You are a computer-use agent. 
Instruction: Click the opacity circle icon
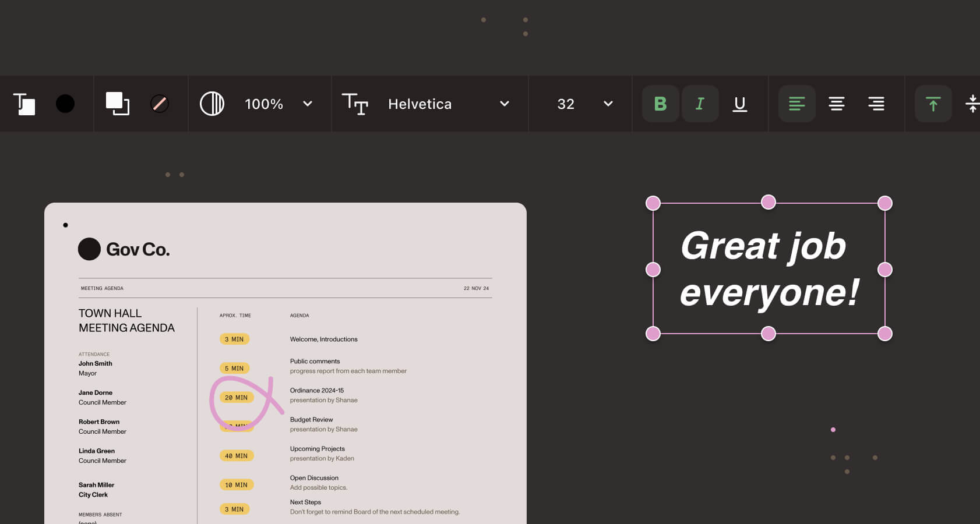click(212, 104)
